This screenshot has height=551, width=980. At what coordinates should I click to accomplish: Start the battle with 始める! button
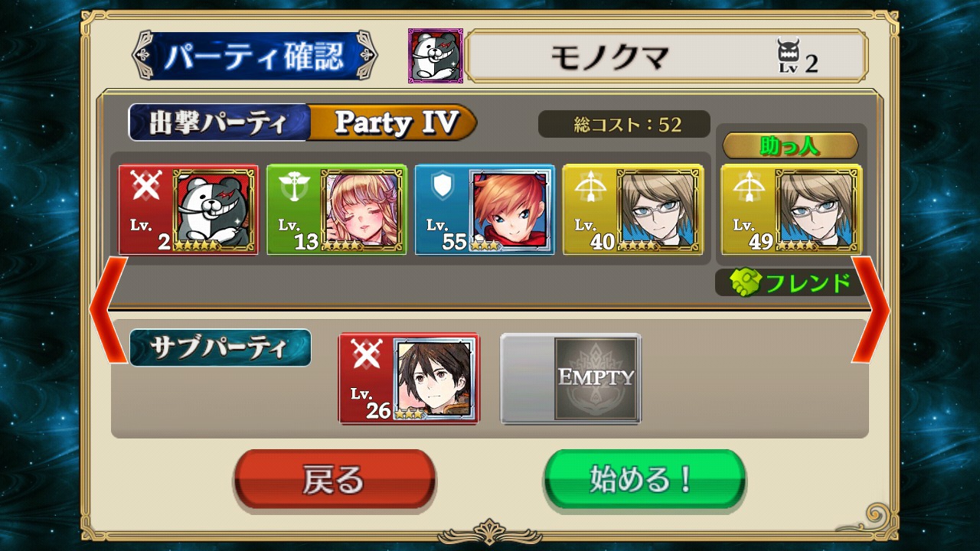tap(644, 480)
